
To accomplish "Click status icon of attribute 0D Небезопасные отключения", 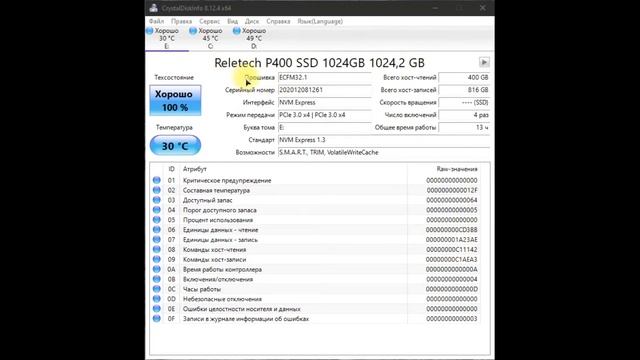I will (157, 299).
